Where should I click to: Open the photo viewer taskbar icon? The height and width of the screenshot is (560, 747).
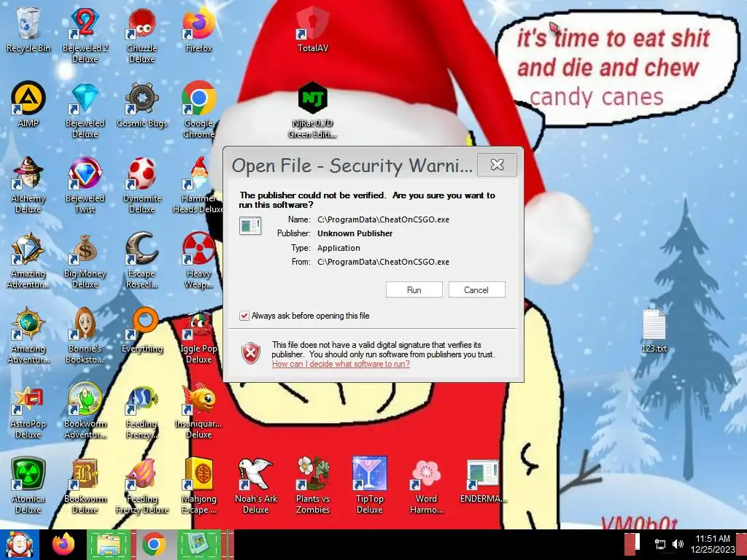[x=198, y=544]
